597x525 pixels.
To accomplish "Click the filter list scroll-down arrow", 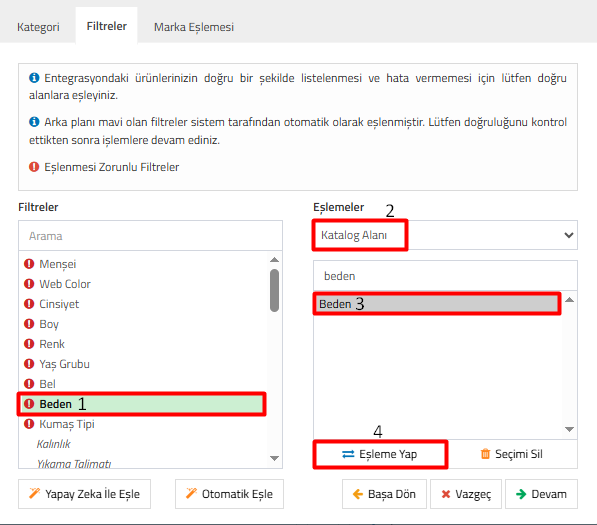I will coord(274,458).
